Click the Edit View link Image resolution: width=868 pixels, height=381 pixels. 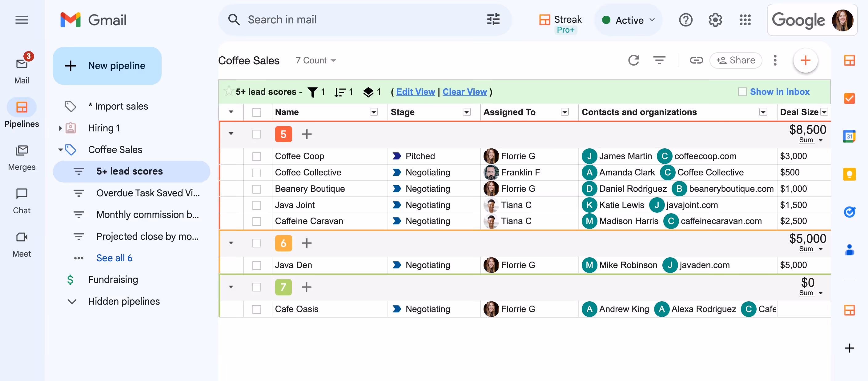point(415,92)
